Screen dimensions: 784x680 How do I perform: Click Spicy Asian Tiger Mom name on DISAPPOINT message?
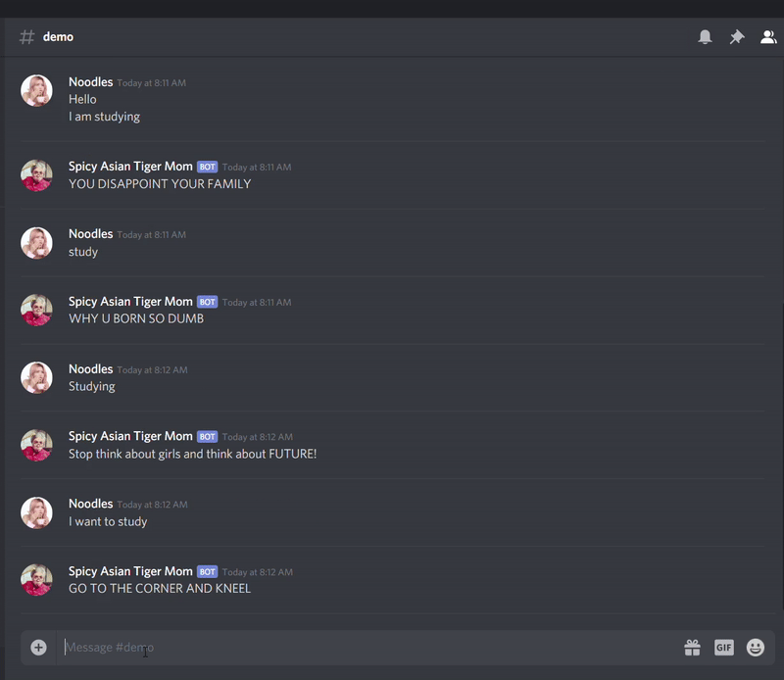click(130, 167)
